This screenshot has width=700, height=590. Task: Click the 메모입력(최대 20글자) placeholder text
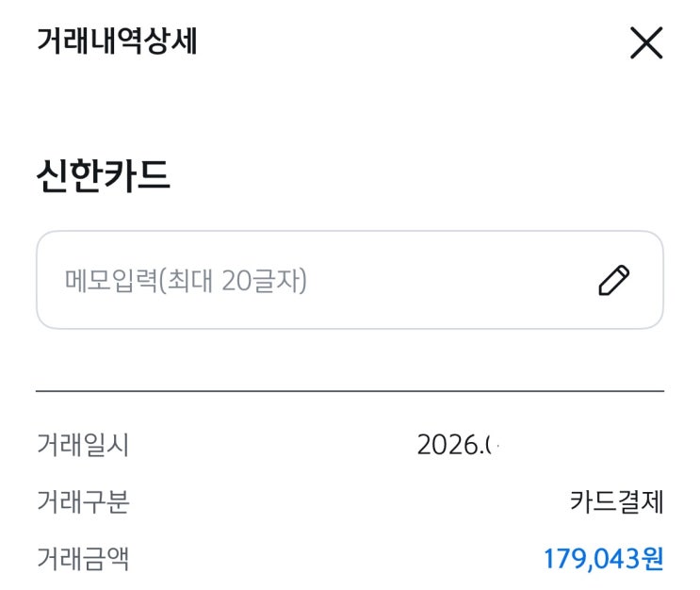tap(187, 281)
